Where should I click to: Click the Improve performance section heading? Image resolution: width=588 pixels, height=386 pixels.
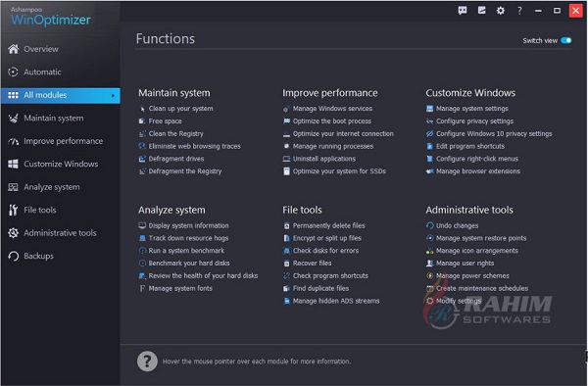coord(330,93)
